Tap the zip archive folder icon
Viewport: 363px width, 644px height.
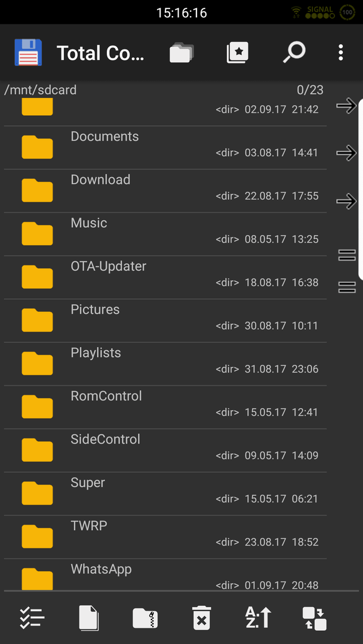pos(145,618)
